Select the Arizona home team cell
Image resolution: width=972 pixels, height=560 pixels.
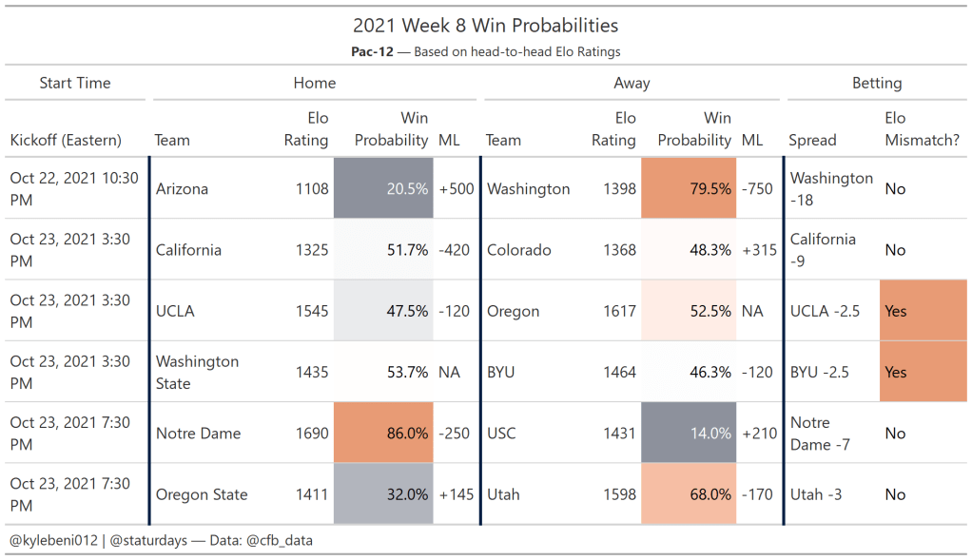[183, 189]
